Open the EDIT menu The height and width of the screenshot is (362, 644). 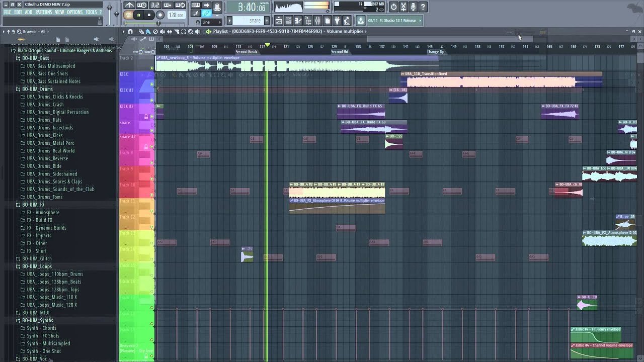18,12
